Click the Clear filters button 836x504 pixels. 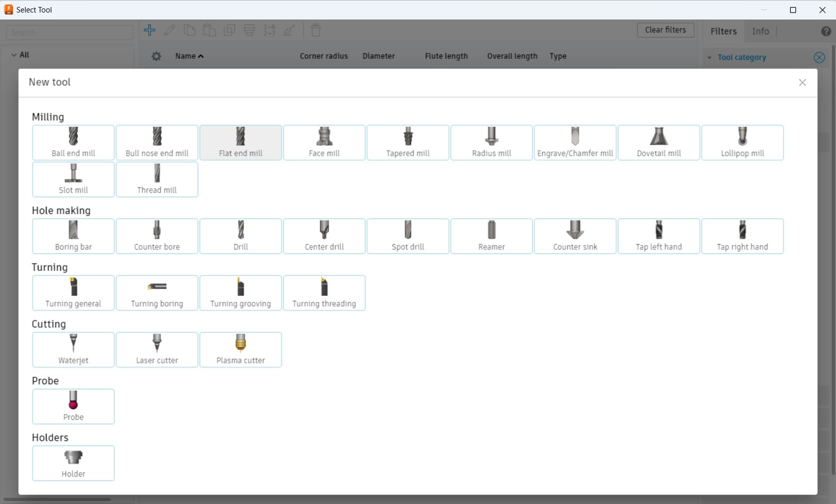[x=666, y=30]
